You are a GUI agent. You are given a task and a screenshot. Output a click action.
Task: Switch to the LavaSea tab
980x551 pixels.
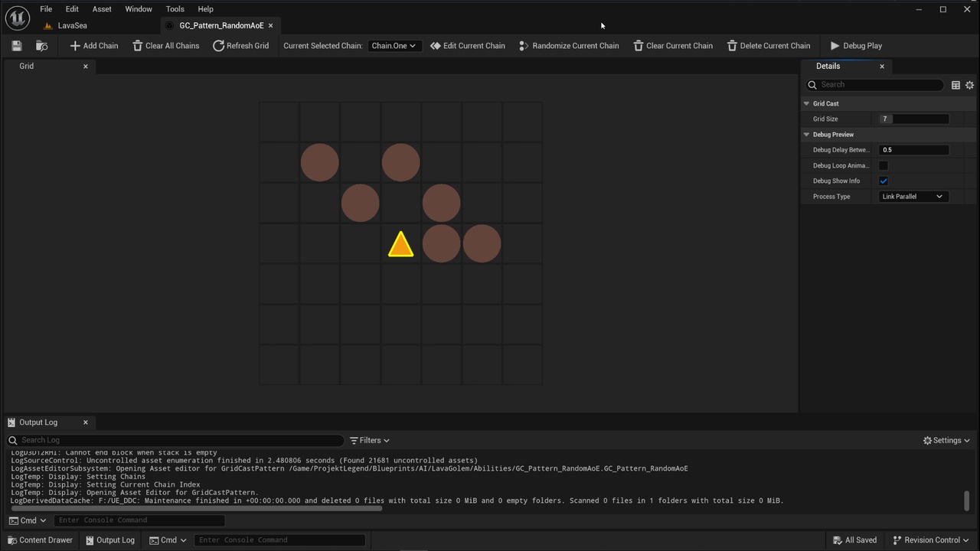click(x=73, y=25)
